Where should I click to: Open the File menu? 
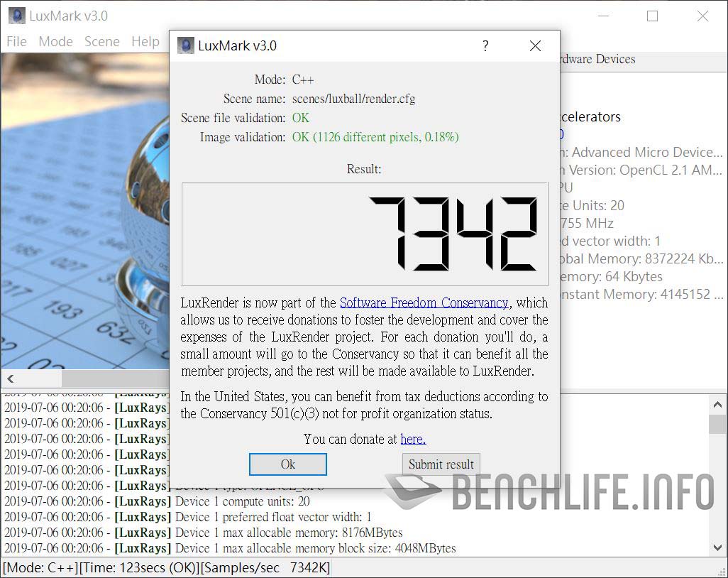16,41
